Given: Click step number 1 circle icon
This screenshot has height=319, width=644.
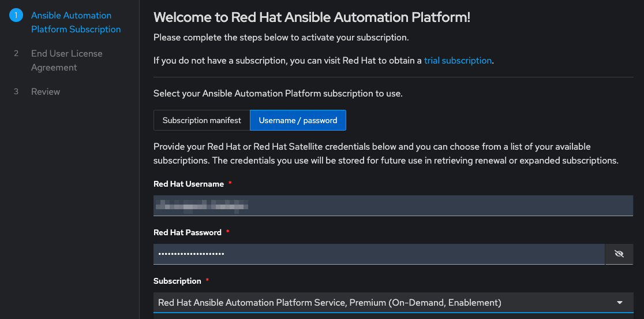Looking at the screenshot, I should pos(16,16).
